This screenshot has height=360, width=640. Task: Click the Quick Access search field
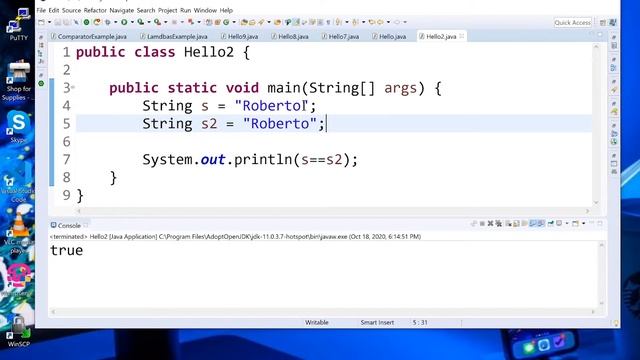(x=572, y=23)
